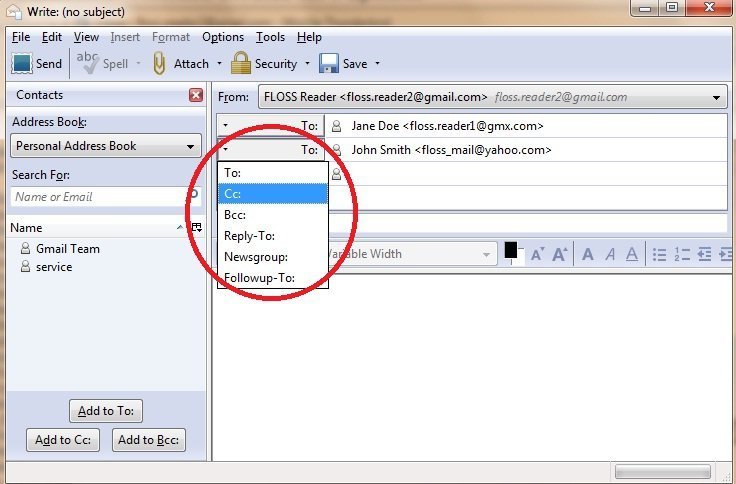Viewport: 736px width, 484px height.
Task: Pick the black text color swatch
Action: coord(511,250)
